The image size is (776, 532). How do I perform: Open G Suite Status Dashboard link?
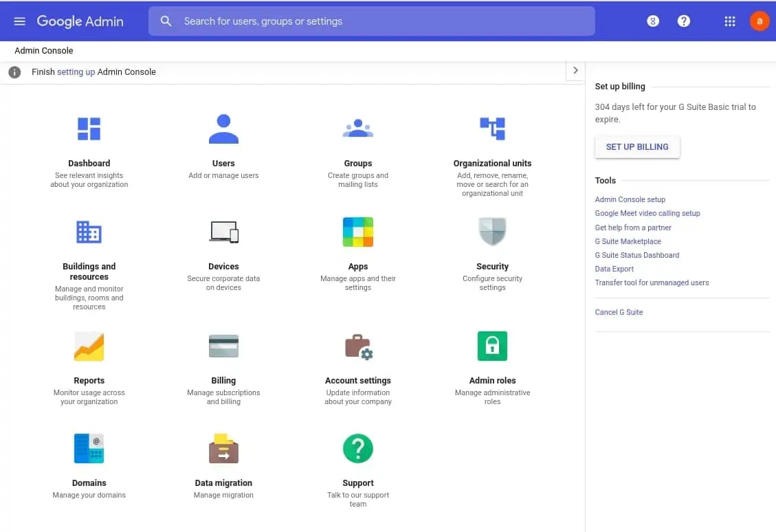[x=637, y=256]
